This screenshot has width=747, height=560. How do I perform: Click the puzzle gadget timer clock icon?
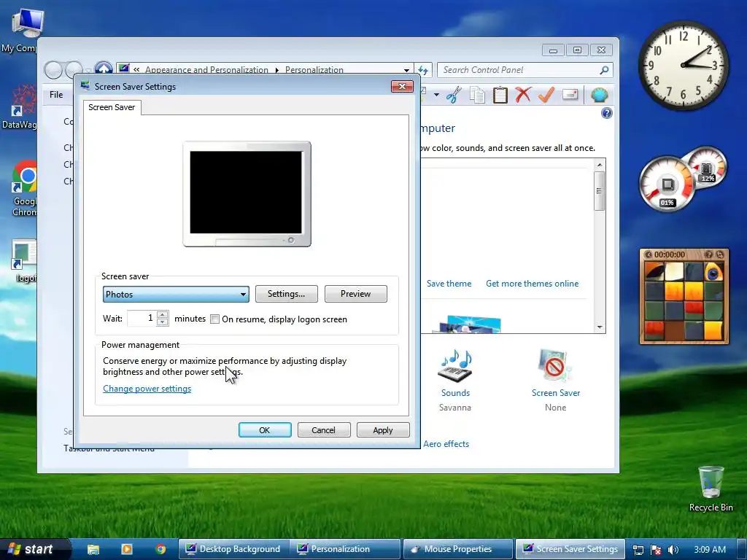(x=648, y=254)
